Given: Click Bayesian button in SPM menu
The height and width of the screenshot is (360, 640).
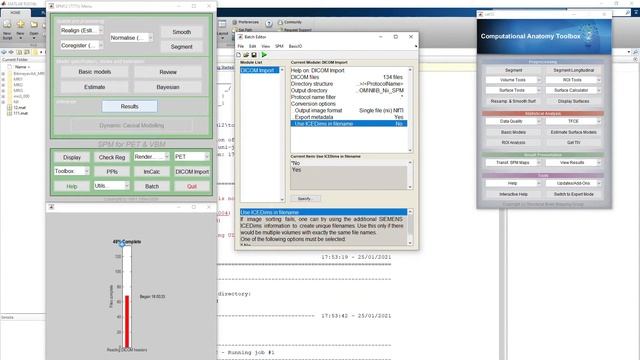Looking at the screenshot, I should click(168, 87).
